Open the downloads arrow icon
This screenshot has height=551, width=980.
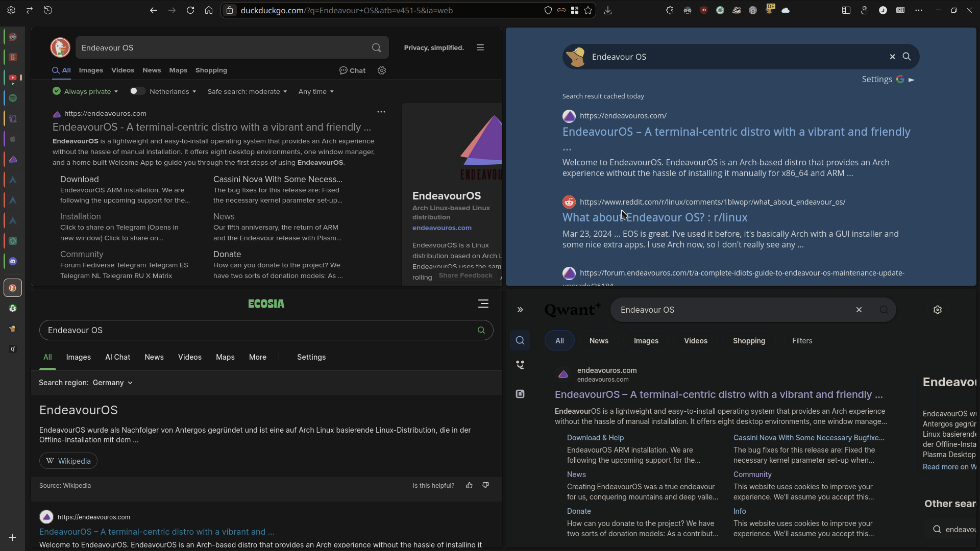[608, 10]
